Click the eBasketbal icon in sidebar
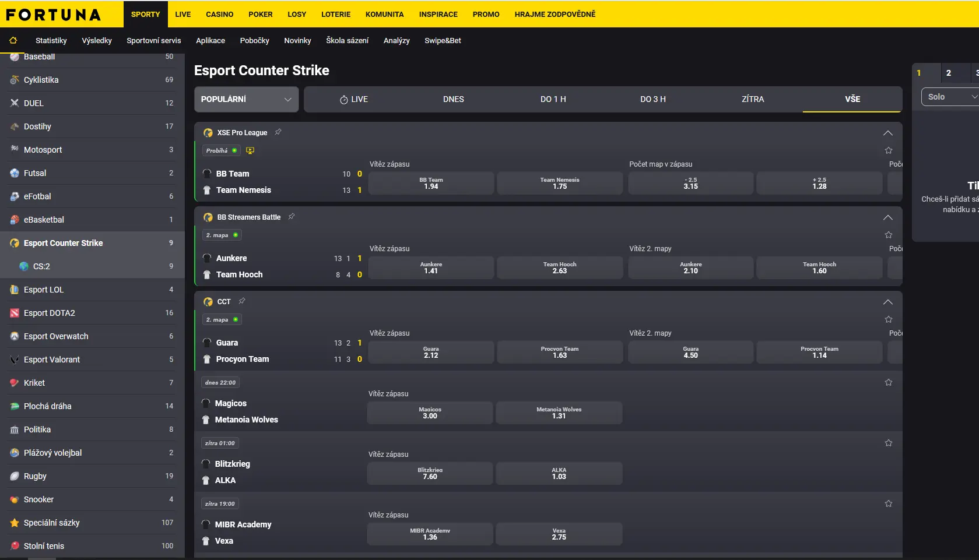Viewport: 979px width, 560px height. pos(15,220)
